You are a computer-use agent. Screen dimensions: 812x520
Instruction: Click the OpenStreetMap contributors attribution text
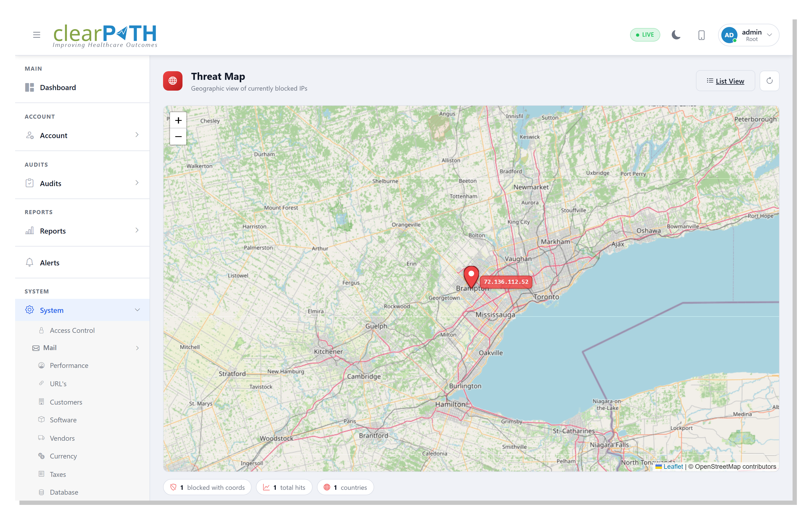[x=732, y=466]
